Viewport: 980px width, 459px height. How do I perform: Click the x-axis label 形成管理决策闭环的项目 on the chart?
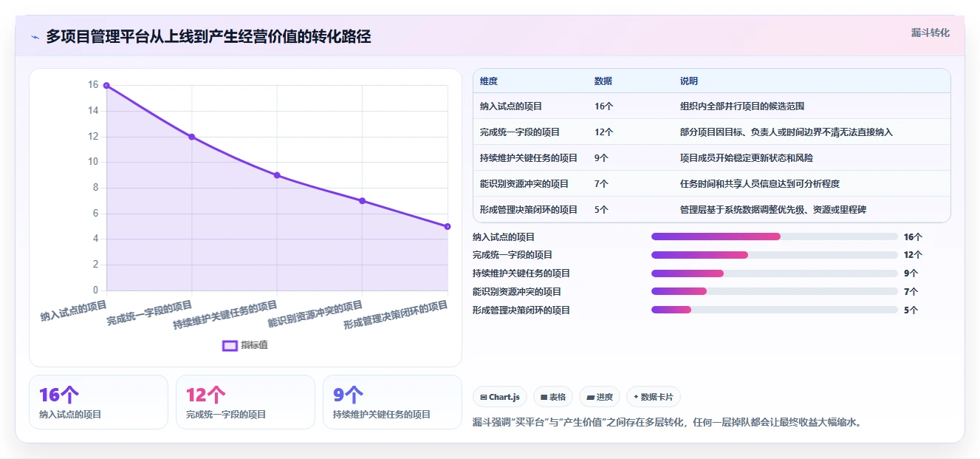point(396,315)
